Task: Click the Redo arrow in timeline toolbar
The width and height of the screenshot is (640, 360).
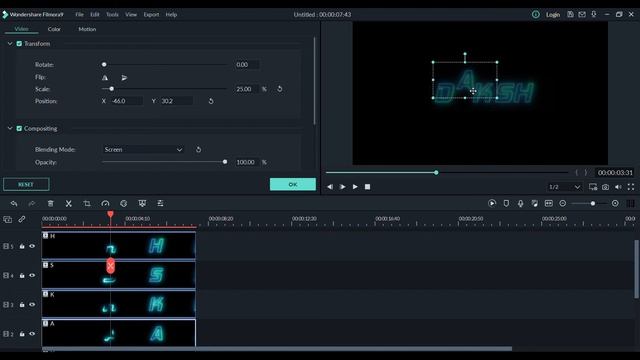Action: pyautogui.click(x=32, y=203)
